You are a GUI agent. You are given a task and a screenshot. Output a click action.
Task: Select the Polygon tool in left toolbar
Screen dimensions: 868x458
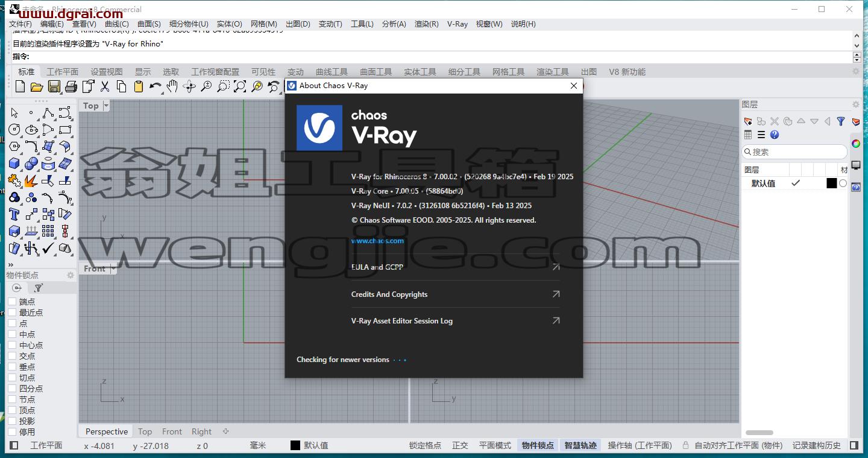tap(14, 147)
